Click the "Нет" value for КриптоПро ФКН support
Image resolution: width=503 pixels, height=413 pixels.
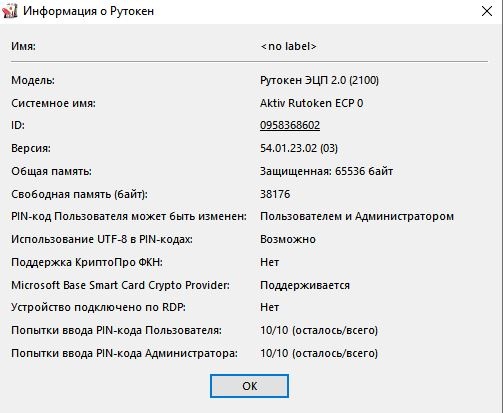pos(269,262)
